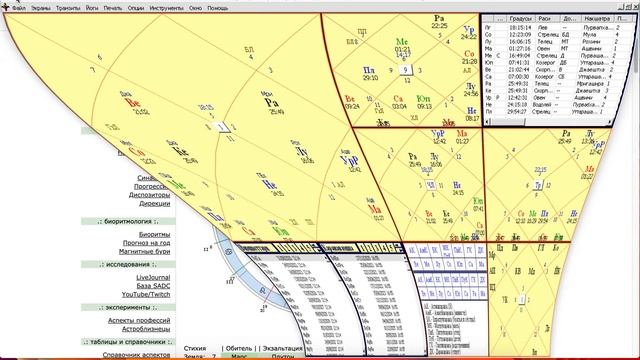Click the level stepper in right dasha panel
Image resolution: width=640 pixels, height=360 pixels.
click(399, 248)
